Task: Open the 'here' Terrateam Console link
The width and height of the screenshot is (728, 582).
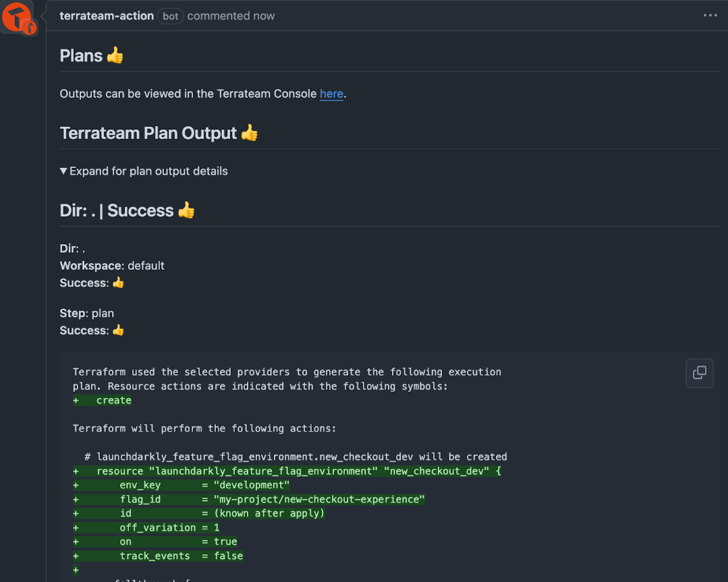Action: pos(331,94)
